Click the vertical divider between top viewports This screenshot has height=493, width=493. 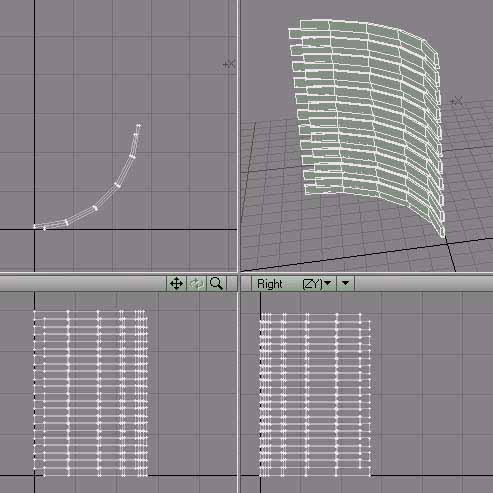point(239,136)
